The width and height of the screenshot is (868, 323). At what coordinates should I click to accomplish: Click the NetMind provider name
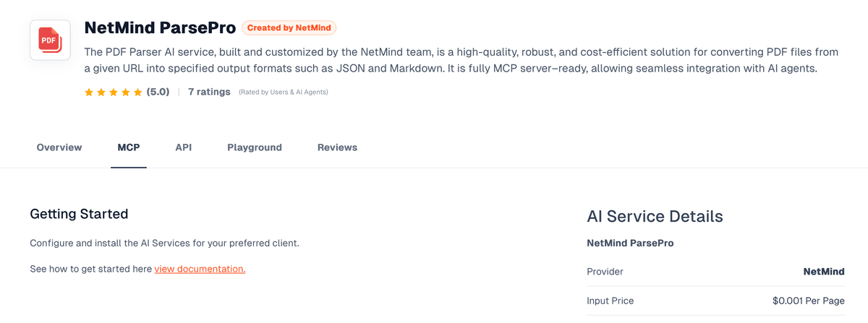pyautogui.click(x=824, y=272)
